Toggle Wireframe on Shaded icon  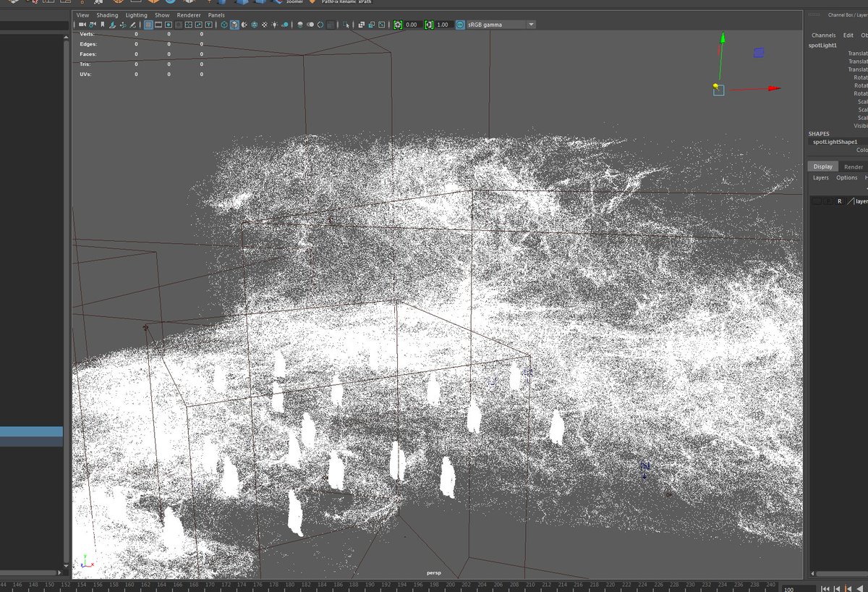(255, 25)
